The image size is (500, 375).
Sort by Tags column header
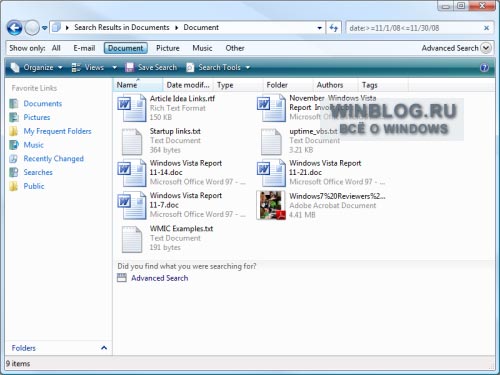point(383,85)
